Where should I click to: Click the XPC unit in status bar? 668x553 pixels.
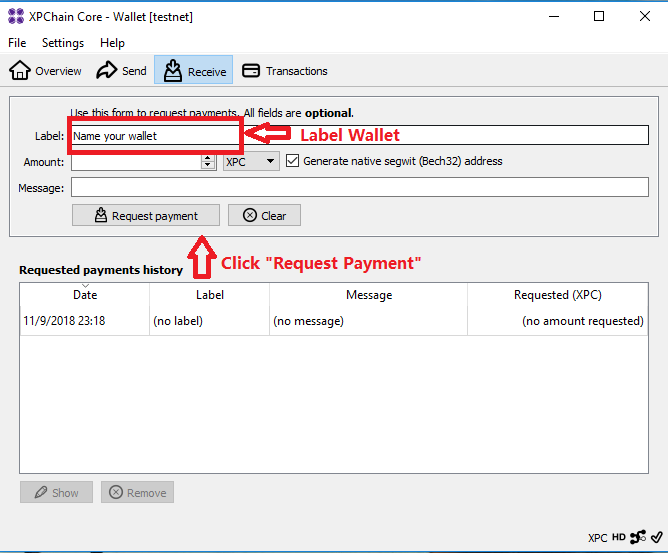pos(597,538)
